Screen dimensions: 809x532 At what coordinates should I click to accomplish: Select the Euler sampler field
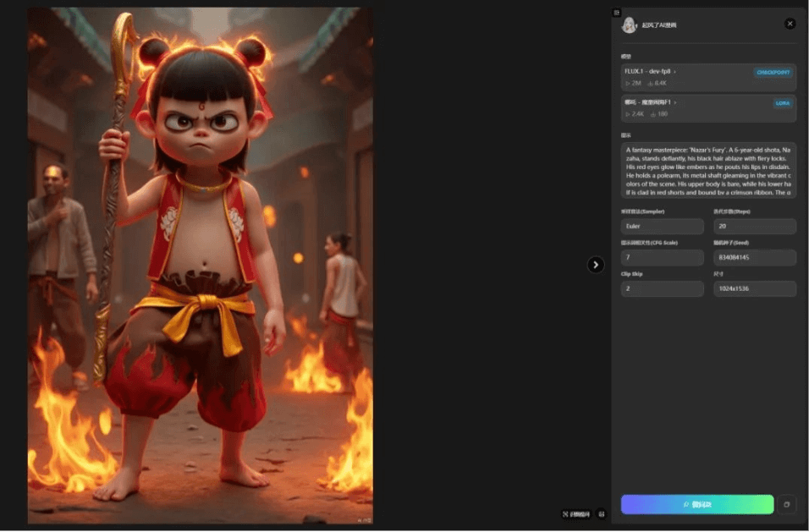(662, 227)
